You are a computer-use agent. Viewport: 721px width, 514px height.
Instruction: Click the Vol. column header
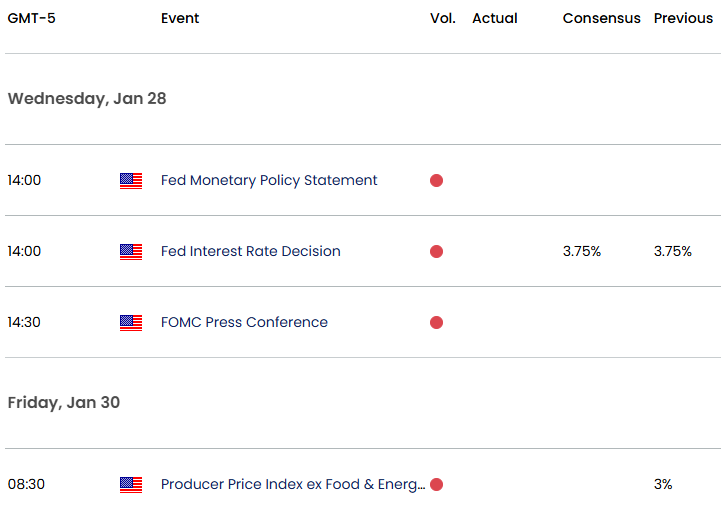tap(442, 19)
